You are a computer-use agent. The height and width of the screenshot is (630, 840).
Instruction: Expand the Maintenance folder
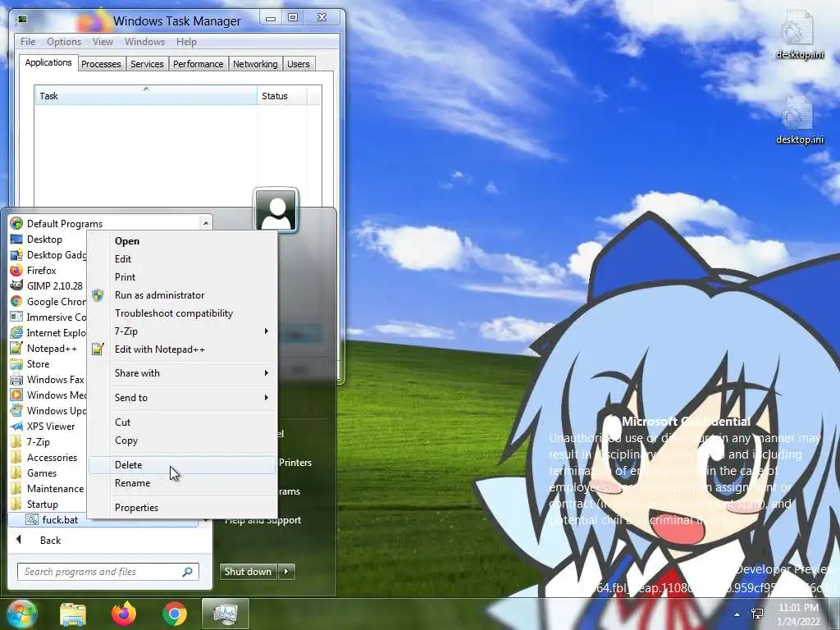pyautogui.click(x=48, y=489)
